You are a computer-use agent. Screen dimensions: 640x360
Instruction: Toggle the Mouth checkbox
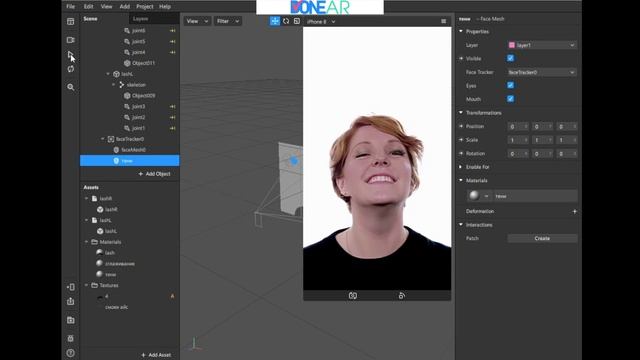511,99
